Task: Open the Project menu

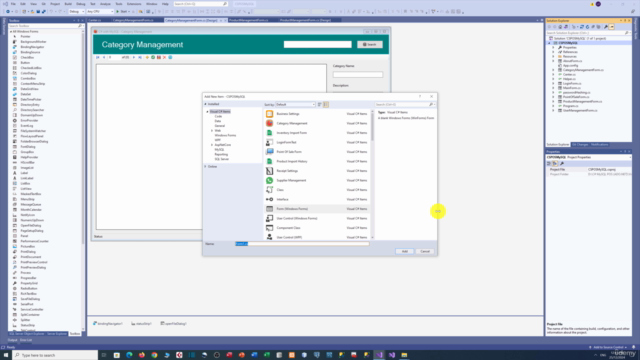Action: coord(55,4)
